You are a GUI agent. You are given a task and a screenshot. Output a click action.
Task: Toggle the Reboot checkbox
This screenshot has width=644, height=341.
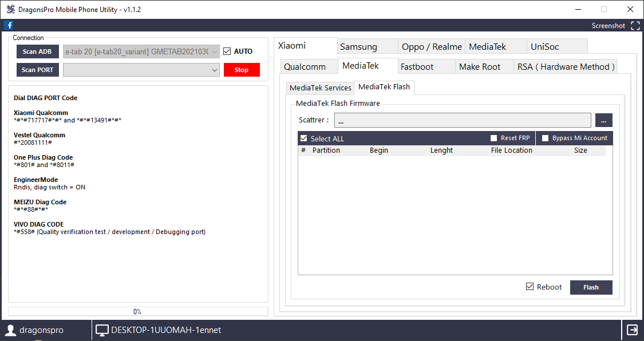click(x=530, y=287)
